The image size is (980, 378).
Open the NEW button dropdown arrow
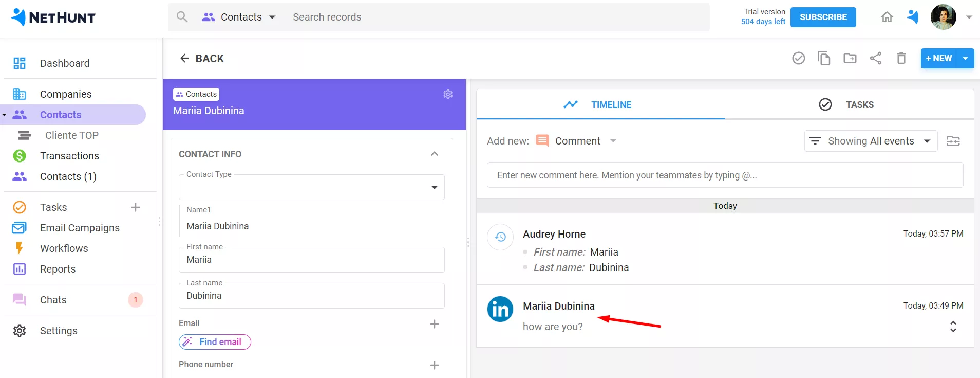966,58
